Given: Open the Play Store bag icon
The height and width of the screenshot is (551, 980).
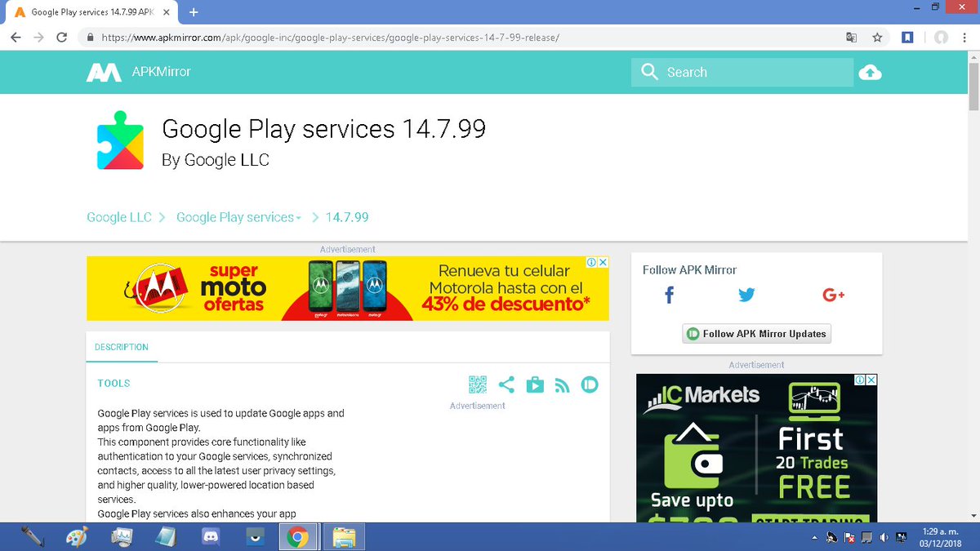Looking at the screenshot, I should [535, 384].
